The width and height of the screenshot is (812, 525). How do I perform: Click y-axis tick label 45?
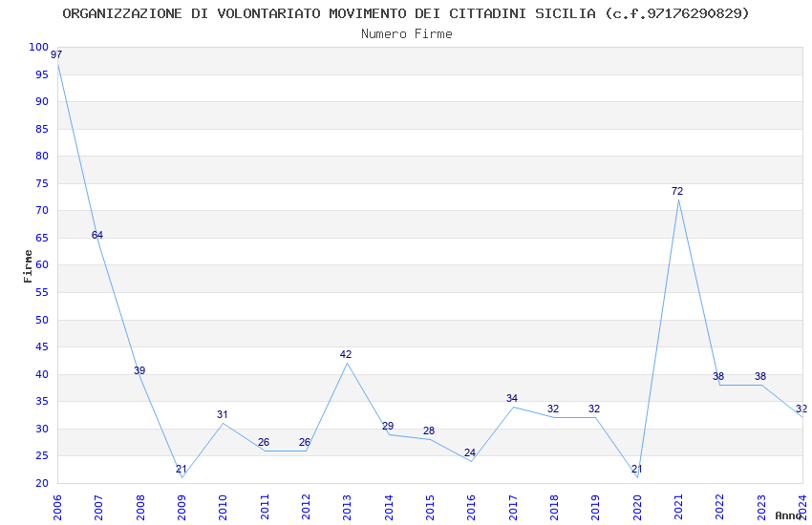click(42, 346)
